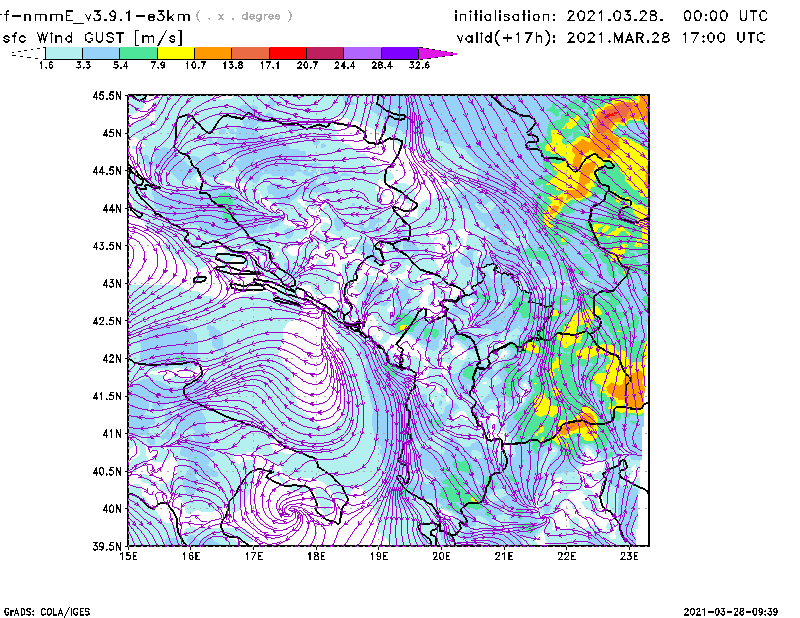The image size is (800, 618).
Task: Click the legend value '1.6'
Action: coord(46,65)
